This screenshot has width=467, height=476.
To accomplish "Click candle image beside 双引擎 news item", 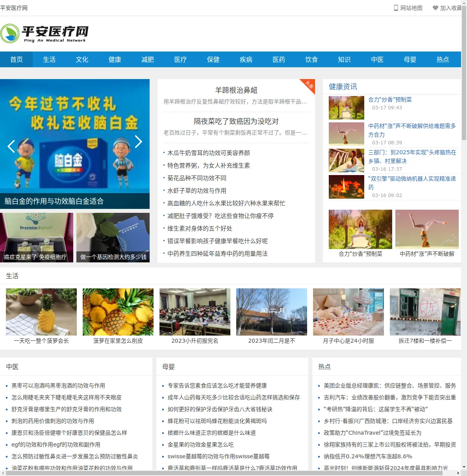I will 347,187.
